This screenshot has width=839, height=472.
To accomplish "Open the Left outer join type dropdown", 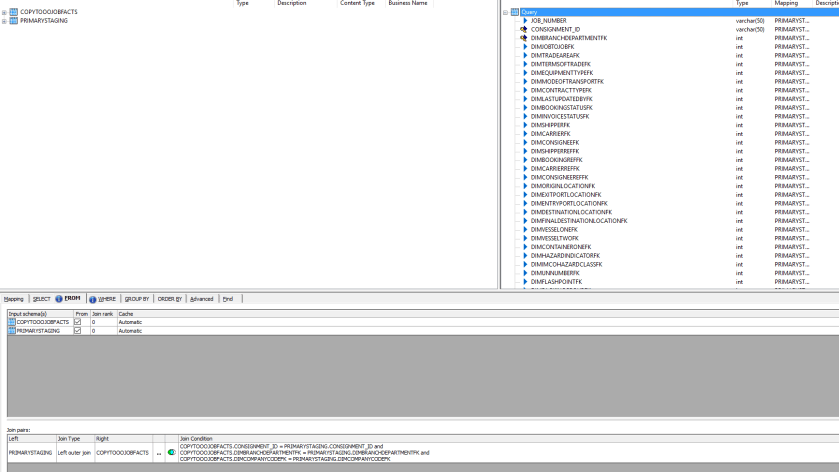I will (x=74, y=453).
